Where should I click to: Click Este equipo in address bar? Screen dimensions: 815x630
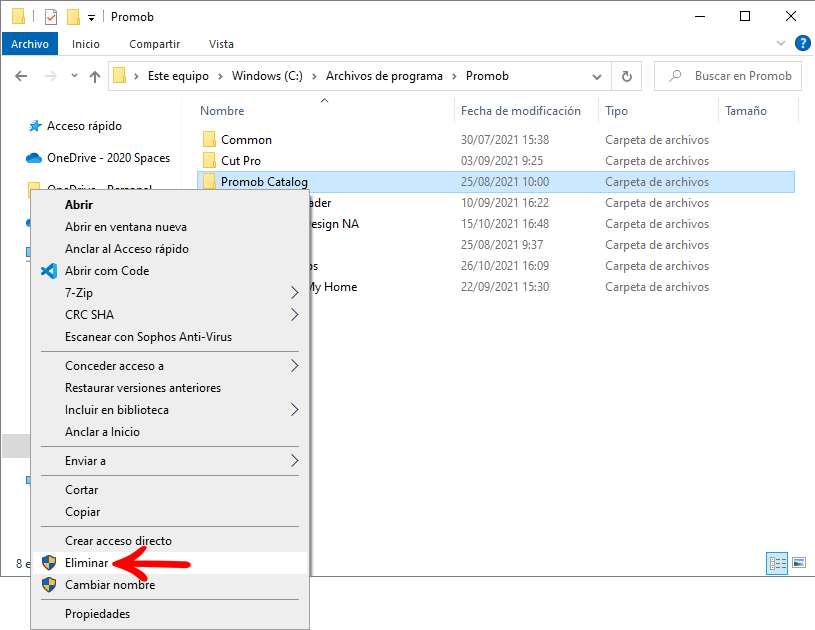click(178, 76)
